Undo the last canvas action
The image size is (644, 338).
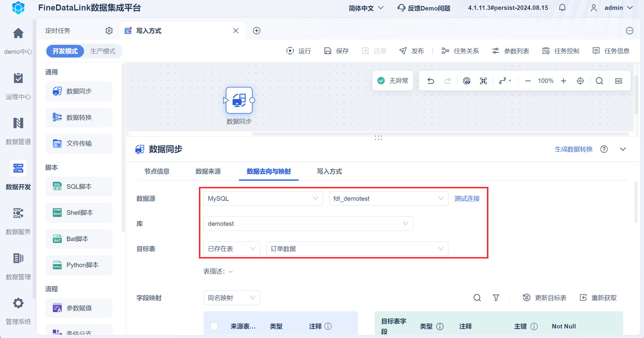pos(431,81)
